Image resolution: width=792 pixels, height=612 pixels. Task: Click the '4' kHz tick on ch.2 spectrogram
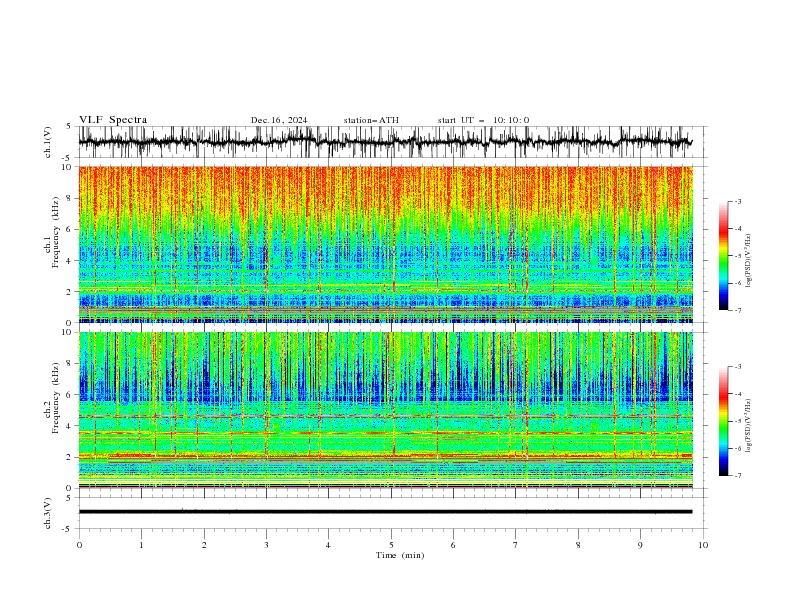70,426
